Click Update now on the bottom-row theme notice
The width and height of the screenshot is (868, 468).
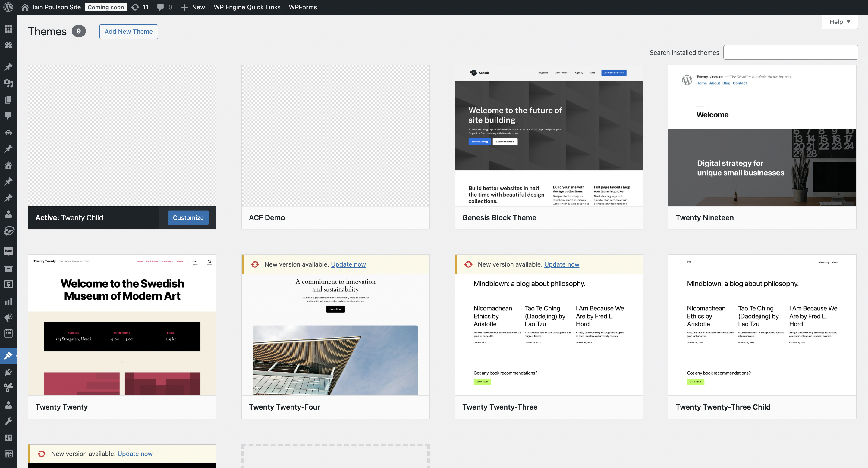135,454
